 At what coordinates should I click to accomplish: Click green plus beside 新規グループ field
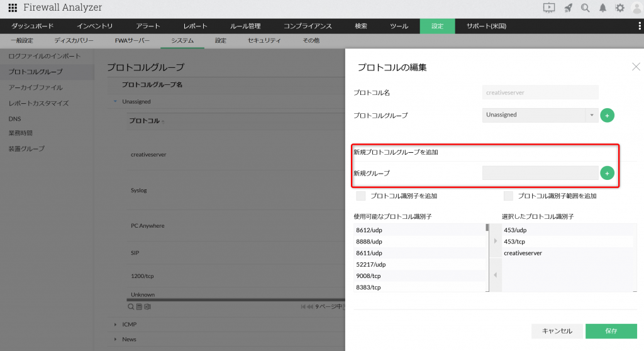tap(607, 173)
